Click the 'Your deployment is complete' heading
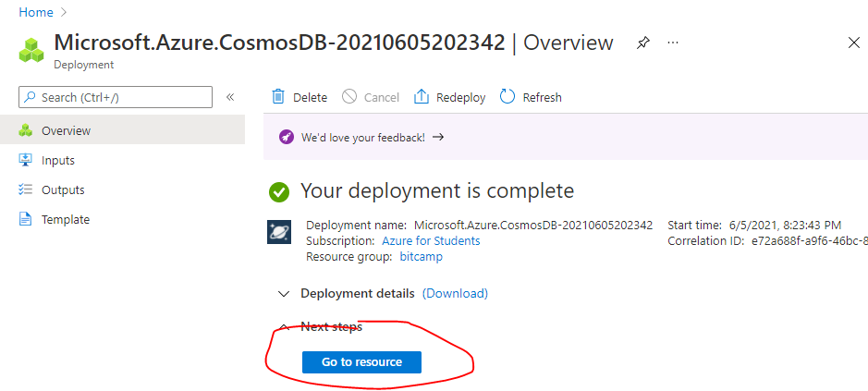Screen dimensions: 868x391 point(437,191)
